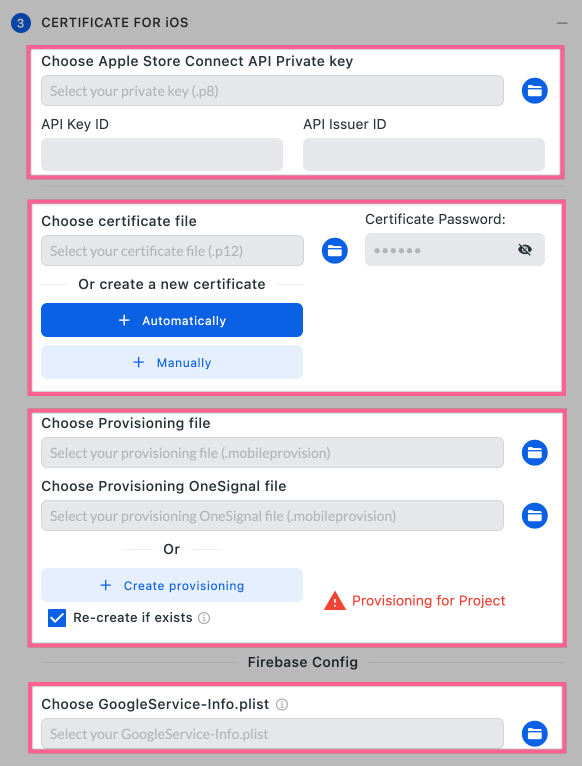
Task: Focus the API Issuer ID field
Action: pos(424,154)
